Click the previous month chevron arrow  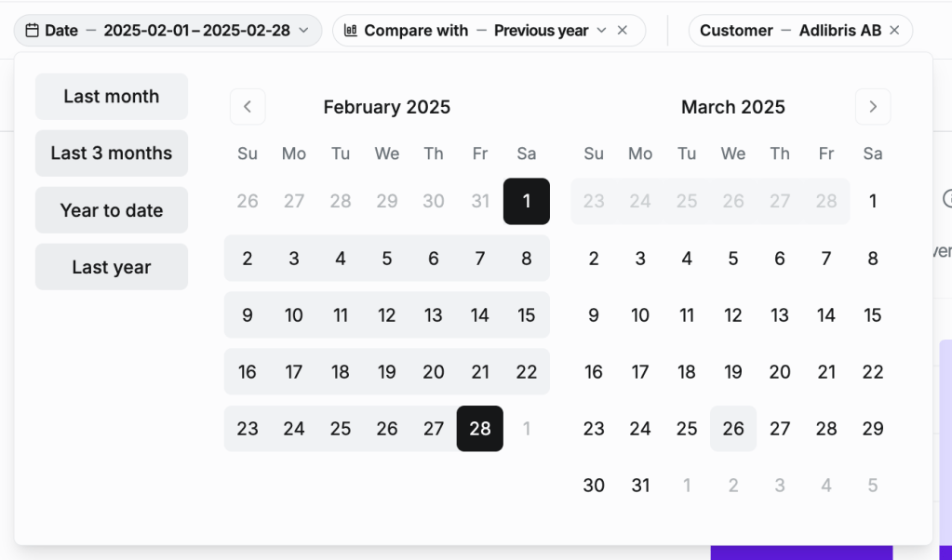coord(248,107)
